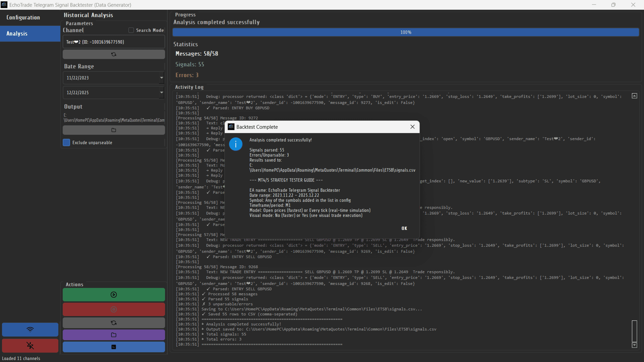Viewport: 644px width, 362px height.
Task: Click the Activity Log scrollbar thumb
Action: [634, 331]
